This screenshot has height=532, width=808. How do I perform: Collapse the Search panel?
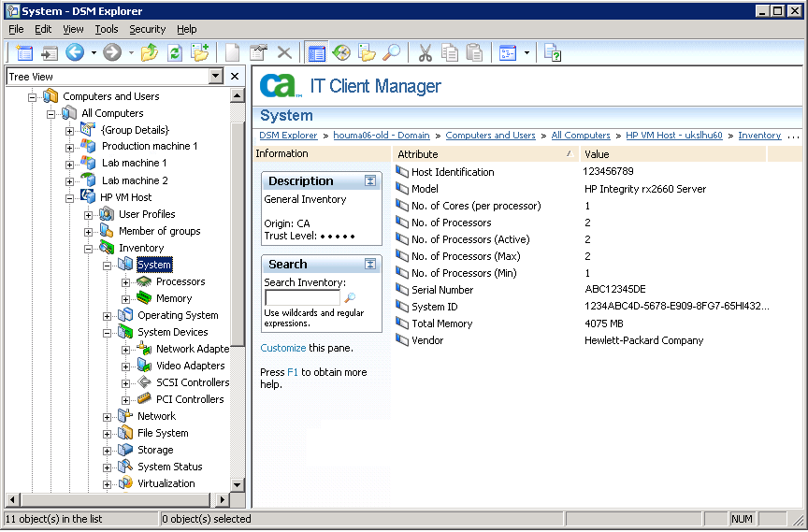tap(370, 265)
